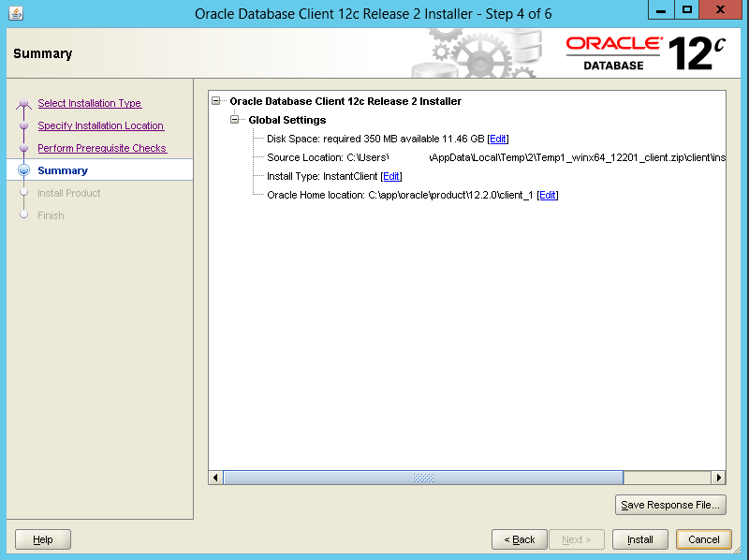
Task: Click the Oracle Database Client 12c Release 2 Installer root label
Action: [x=345, y=101]
